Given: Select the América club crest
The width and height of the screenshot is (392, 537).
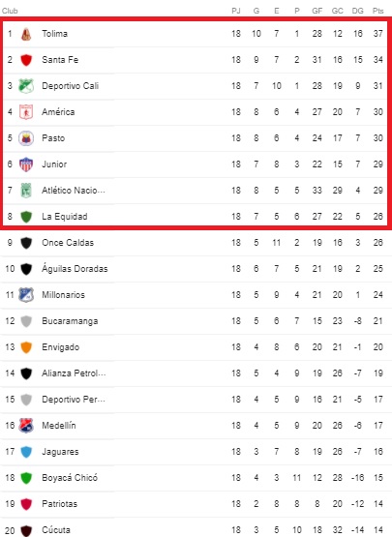Looking at the screenshot, I should [26, 112].
